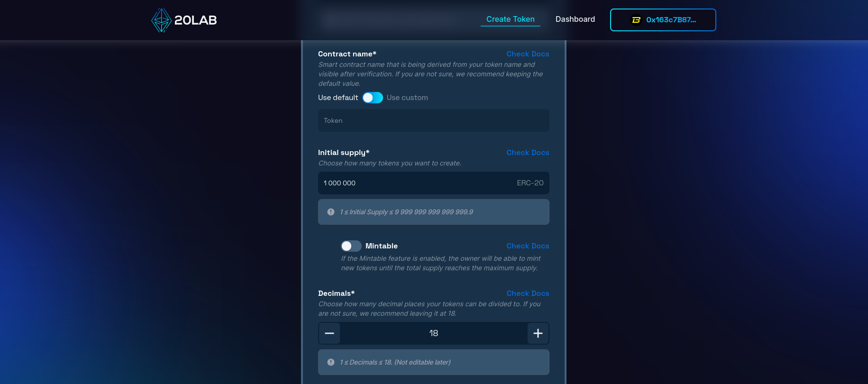Viewport: 868px width, 384px height.
Task: Click the 0x163c7B87... wallet address button
Action: 663,20
